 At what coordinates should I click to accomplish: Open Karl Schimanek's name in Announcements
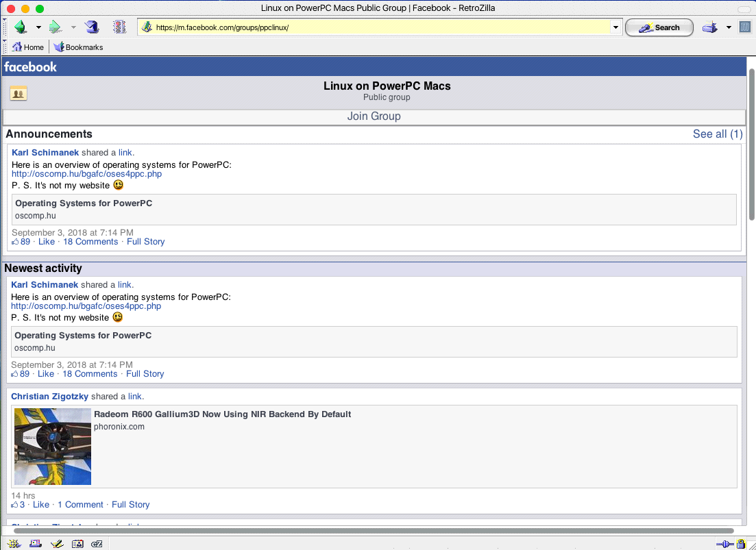[45, 153]
